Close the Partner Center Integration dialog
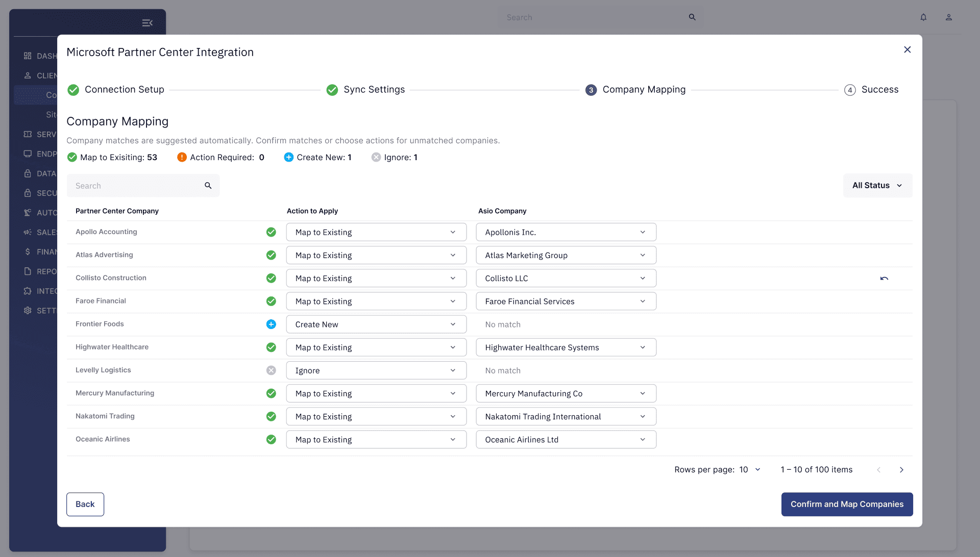 (907, 49)
